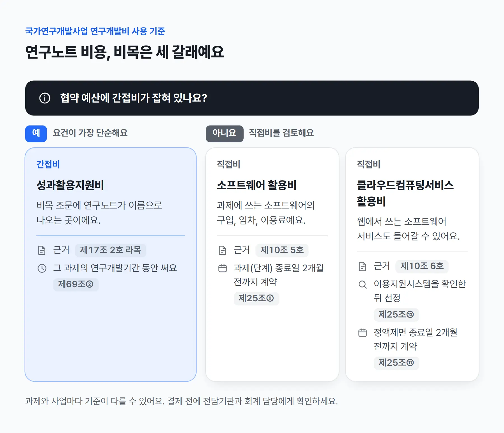Click the 제10조 5호 reference chip
504x433 pixels.
tap(282, 250)
